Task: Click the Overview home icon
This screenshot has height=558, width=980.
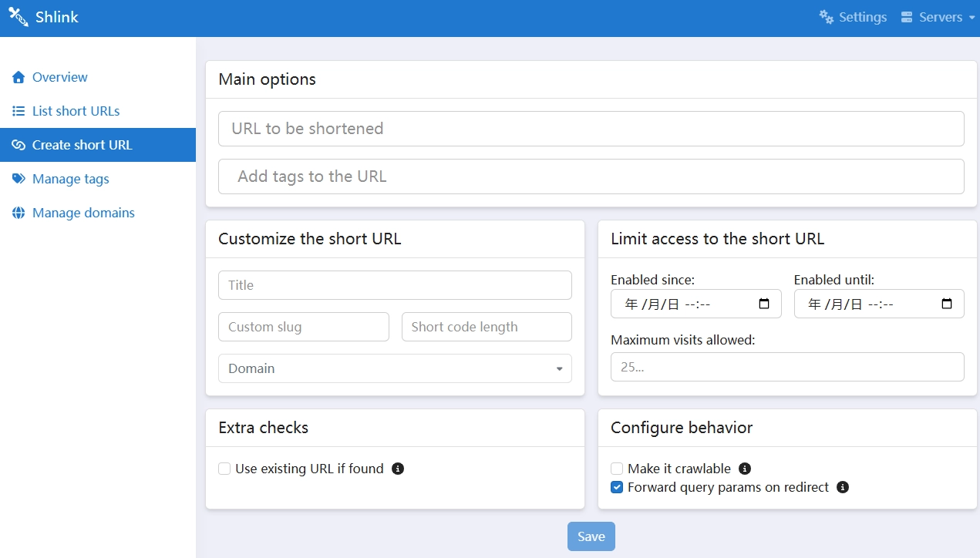Action: [19, 77]
